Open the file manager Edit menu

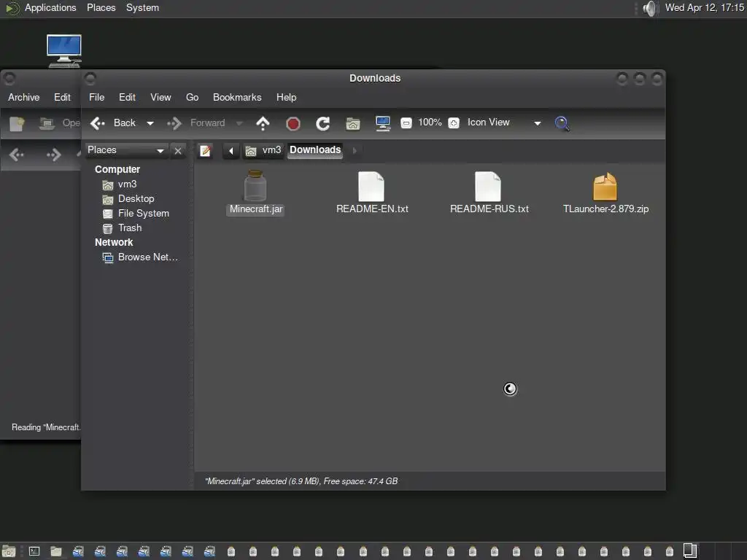coord(127,97)
